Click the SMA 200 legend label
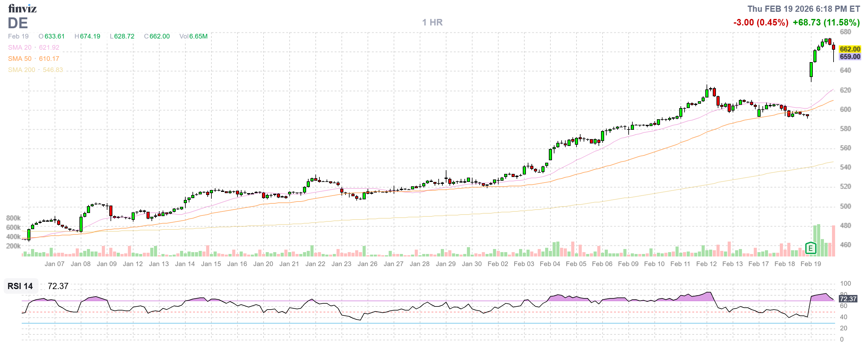This screenshot has width=868, height=349. click(x=21, y=70)
